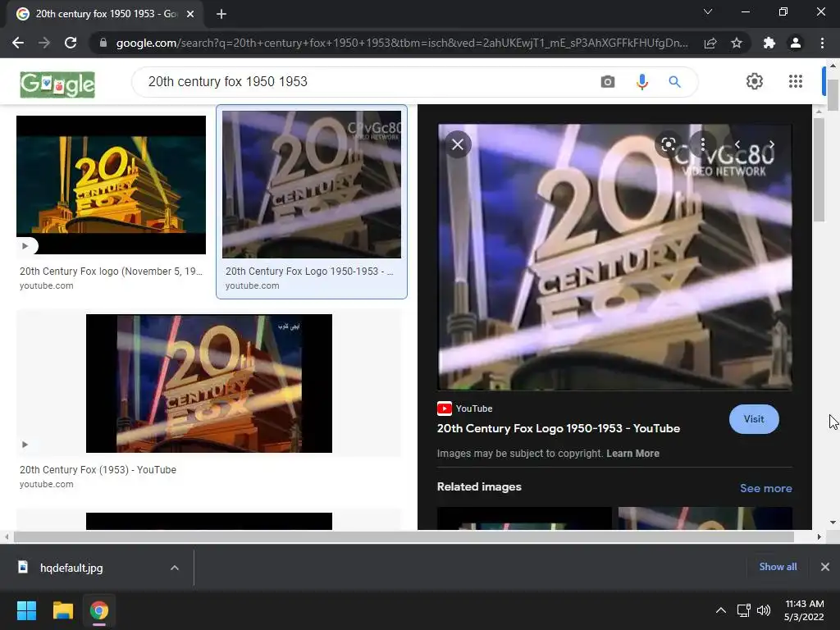Open hqdefault.jpg download item
The width and height of the screenshot is (840, 630).
(71, 568)
